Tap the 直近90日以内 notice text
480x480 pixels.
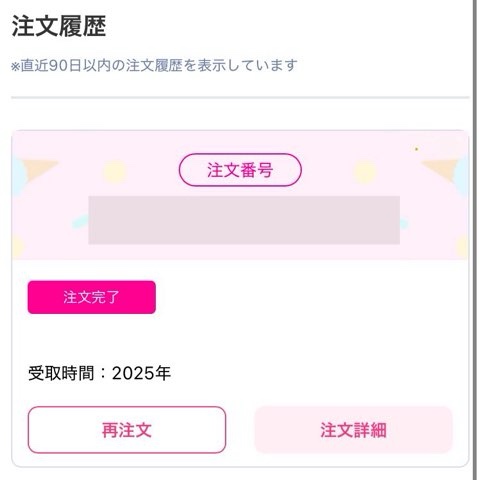pos(154,65)
